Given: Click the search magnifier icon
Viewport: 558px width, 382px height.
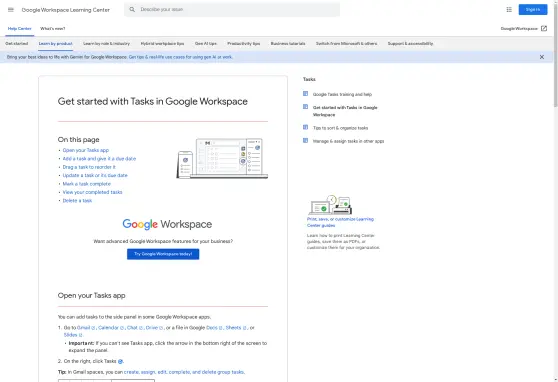Looking at the screenshot, I should tap(132, 10).
